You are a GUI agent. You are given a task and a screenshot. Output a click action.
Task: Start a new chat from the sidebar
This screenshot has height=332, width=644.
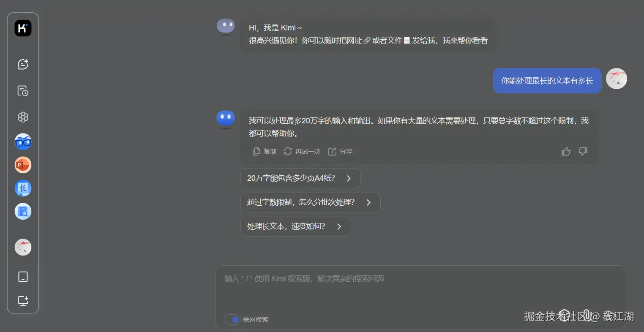coord(23,64)
